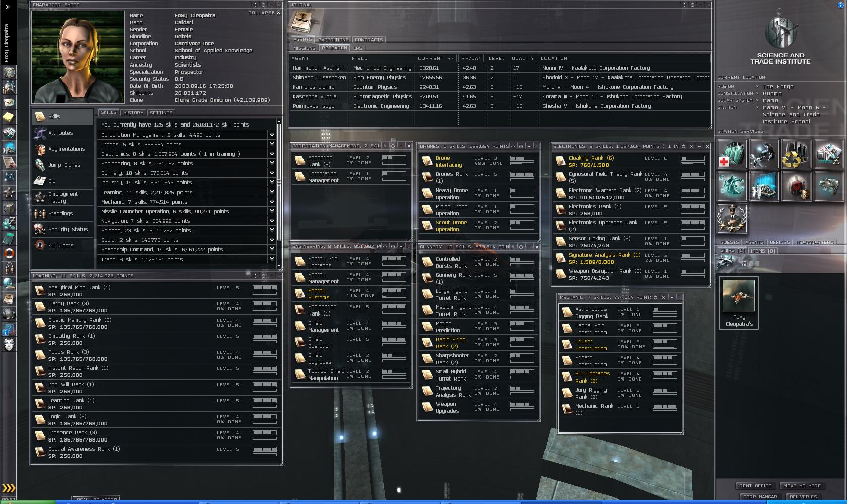Open the gold recycle reprocessing station service
847x504 pixels.
pos(796,154)
